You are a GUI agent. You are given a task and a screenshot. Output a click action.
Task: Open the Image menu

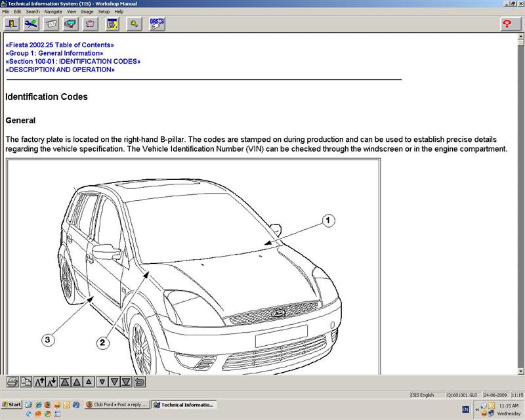pos(87,12)
